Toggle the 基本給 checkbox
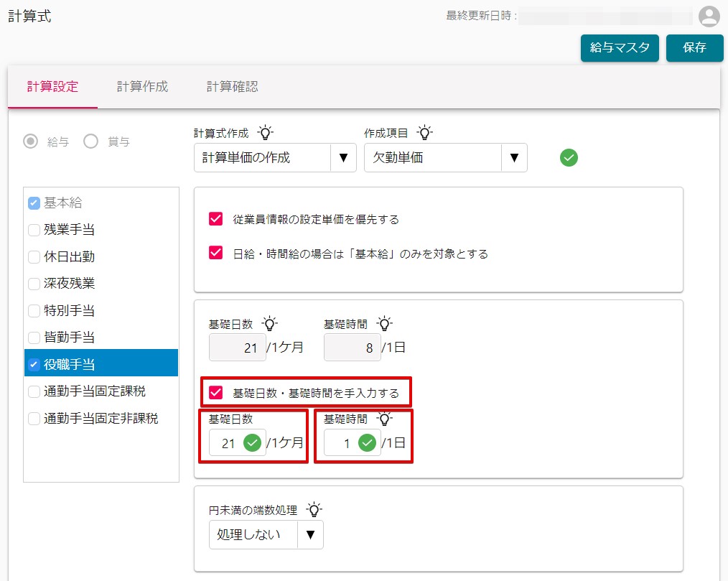Viewport: 728px width, 581px height. pos(34,203)
